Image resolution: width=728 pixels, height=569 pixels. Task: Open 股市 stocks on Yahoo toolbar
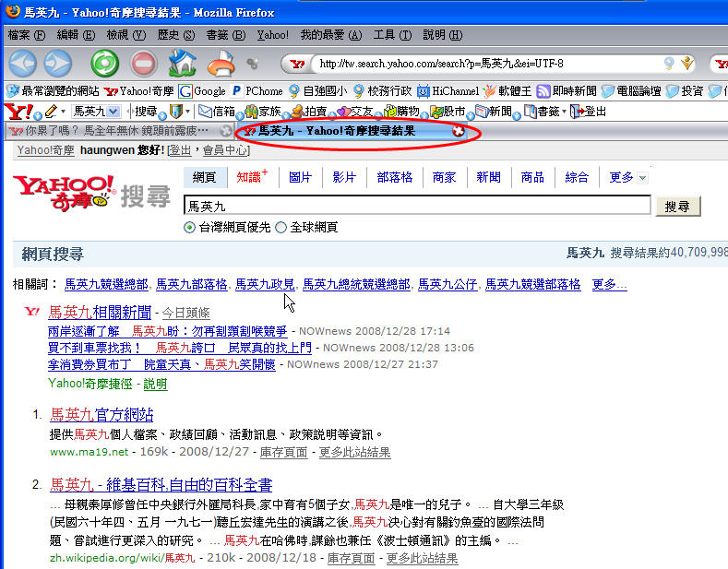pyautogui.click(x=448, y=112)
